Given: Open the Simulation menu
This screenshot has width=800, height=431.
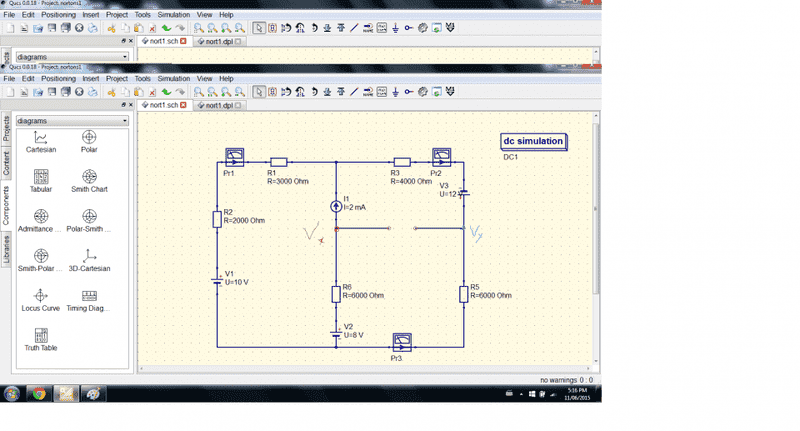Looking at the screenshot, I should (x=173, y=79).
